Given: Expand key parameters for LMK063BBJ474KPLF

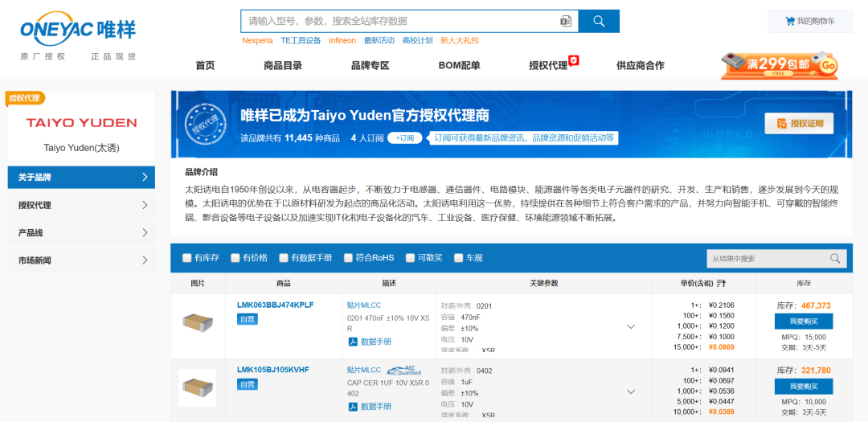Looking at the screenshot, I should pos(631,326).
